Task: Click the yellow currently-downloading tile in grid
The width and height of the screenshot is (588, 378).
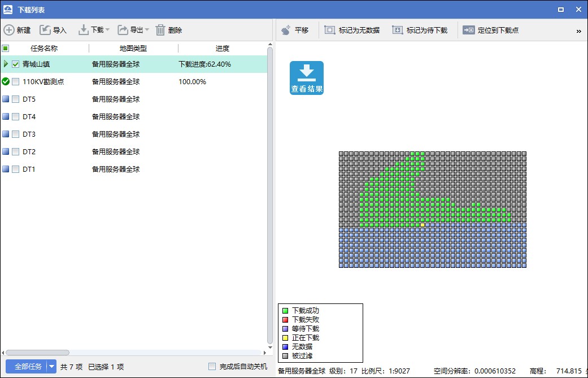Action: tap(423, 225)
